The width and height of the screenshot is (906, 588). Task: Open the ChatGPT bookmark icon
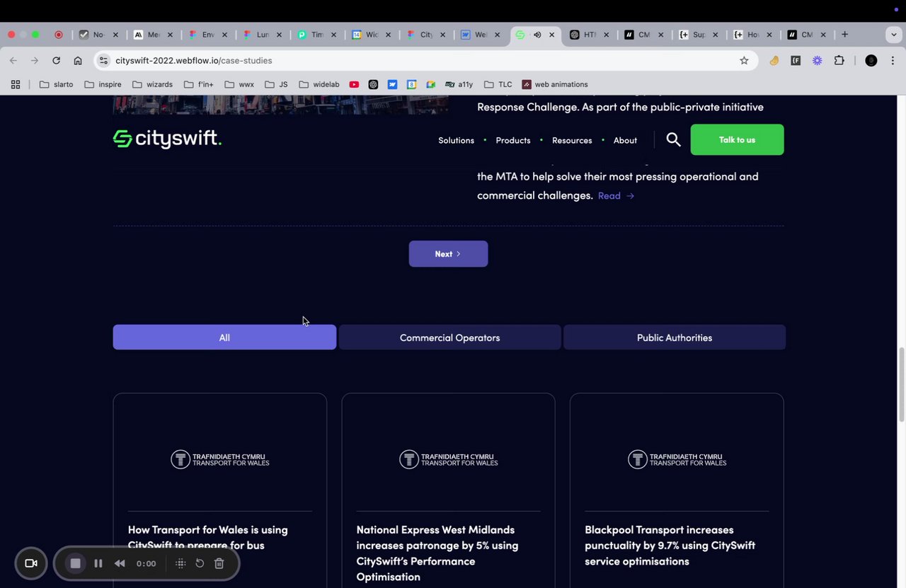[373, 84]
